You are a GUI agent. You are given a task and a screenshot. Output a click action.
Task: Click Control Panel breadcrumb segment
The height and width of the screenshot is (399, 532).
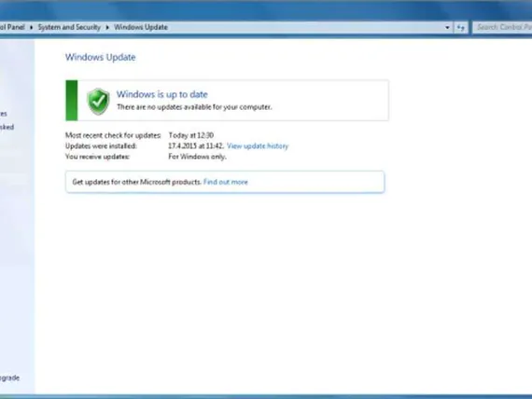click(12, 27)
